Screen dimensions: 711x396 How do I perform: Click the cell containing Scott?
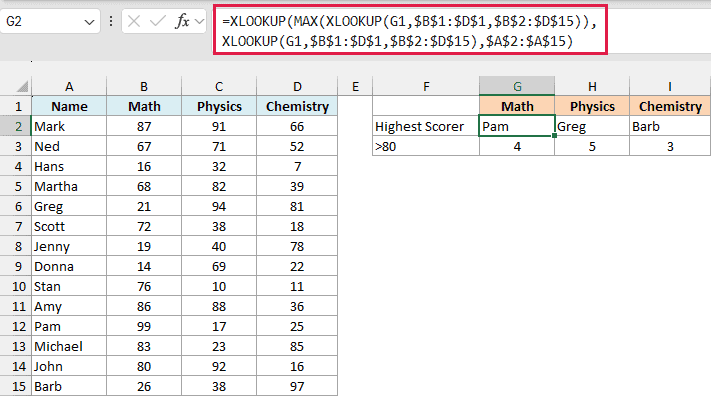[x=69, y=226]
